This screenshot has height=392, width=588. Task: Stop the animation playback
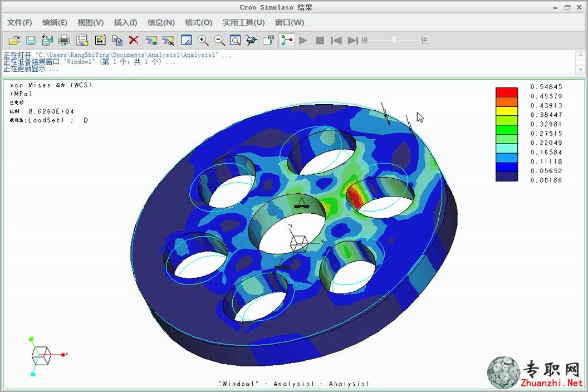click(320, 40)
